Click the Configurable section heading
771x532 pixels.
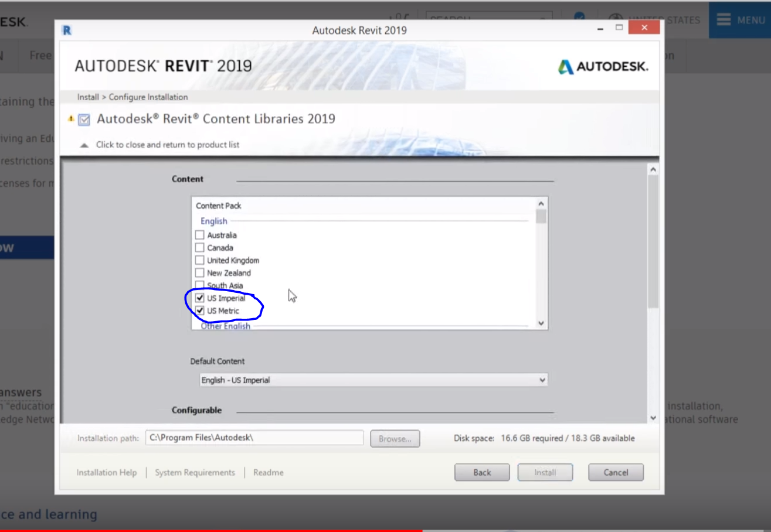[x=196, y=410]
